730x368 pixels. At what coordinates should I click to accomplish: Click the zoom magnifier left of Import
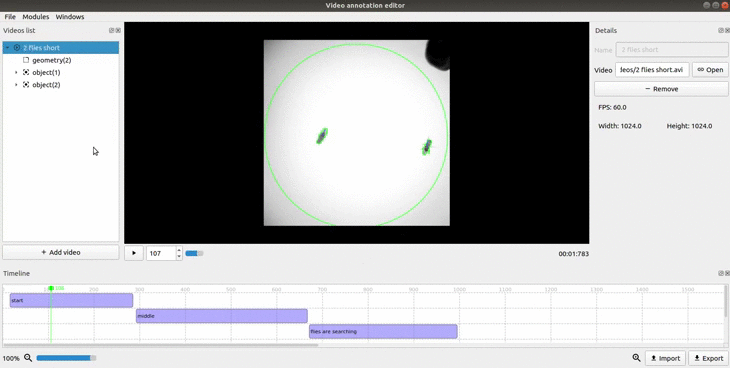[636, 358]
